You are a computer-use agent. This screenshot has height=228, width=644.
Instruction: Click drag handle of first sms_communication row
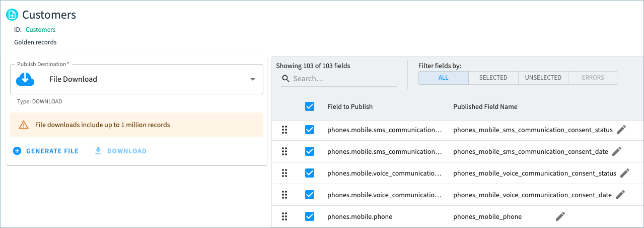tap(284, 130)
